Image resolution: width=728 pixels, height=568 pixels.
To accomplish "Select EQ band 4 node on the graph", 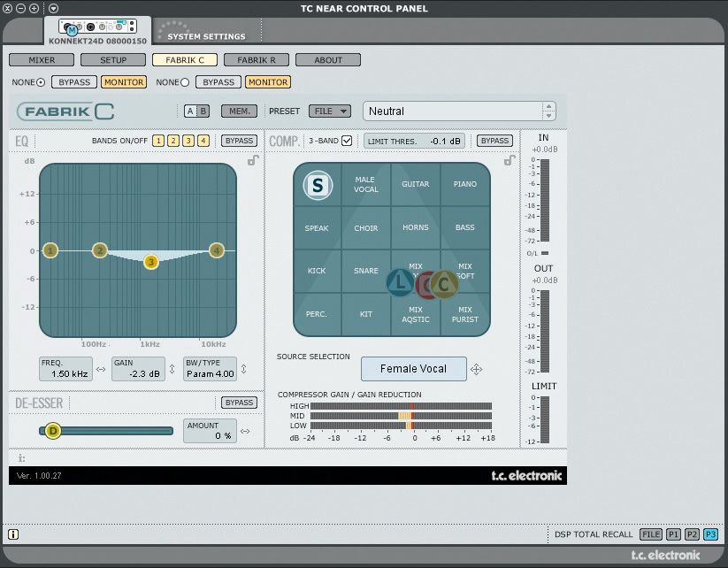I will (x=217, y=250).
